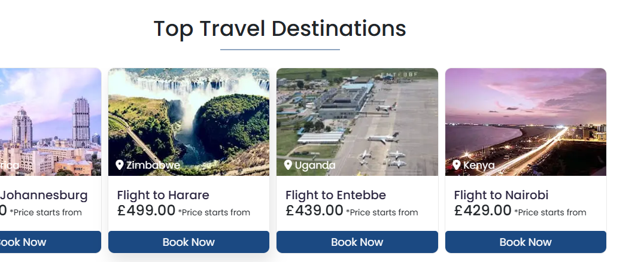Select the Flight to Nairobi title

coord(501,195)
